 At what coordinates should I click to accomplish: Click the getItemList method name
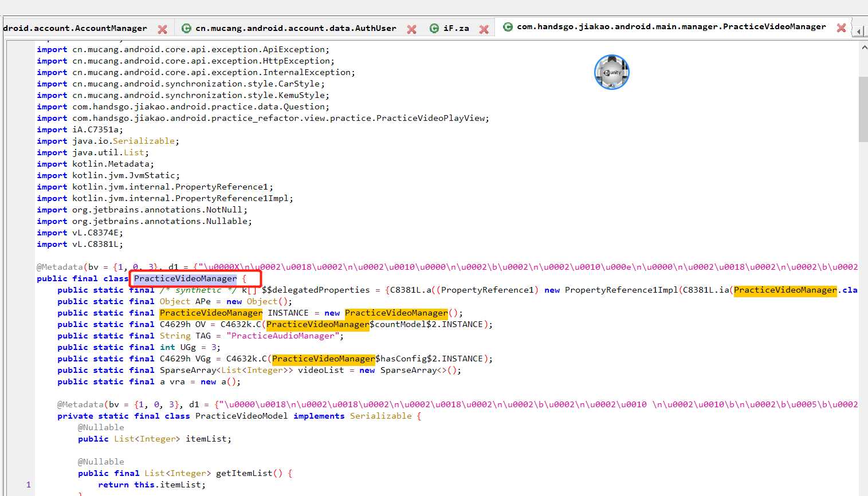point(244,473)
